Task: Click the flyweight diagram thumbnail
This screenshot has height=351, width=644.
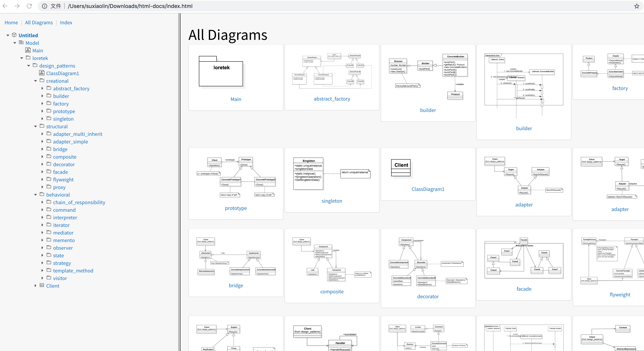Action: tap(612, 261)
